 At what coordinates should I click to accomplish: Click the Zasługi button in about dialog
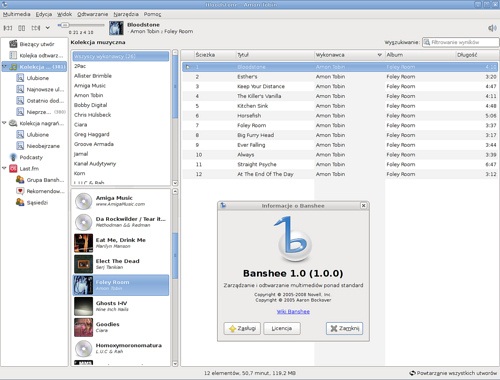pos(242,328)
